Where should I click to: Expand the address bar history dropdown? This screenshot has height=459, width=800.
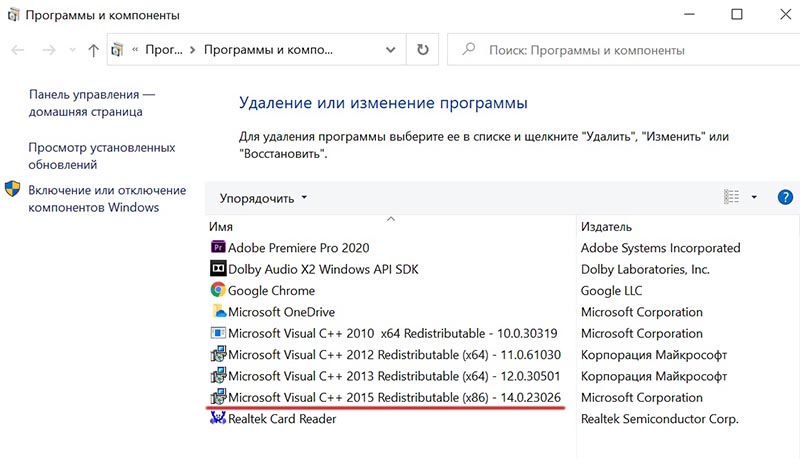tap(390, 49)
